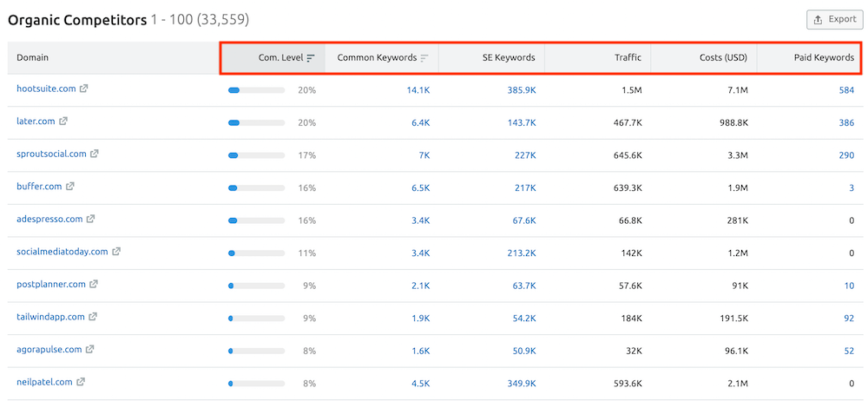Open external link icon next to hootsuite.com
868x401 pixels.
pyautogui.click(x=84, y=89)
